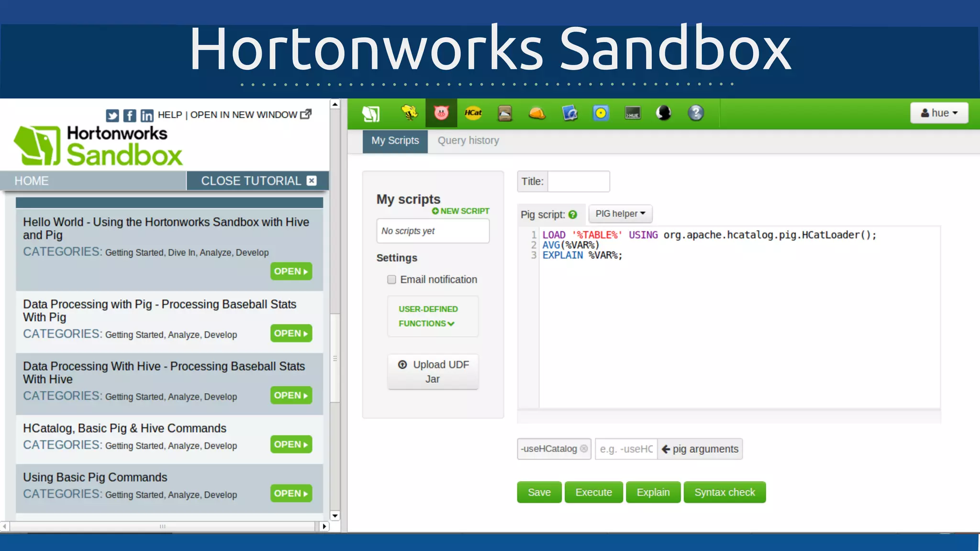Open Data Processing With Hive tutorial
The image size is (980, 551).
(x=291, y=396)
